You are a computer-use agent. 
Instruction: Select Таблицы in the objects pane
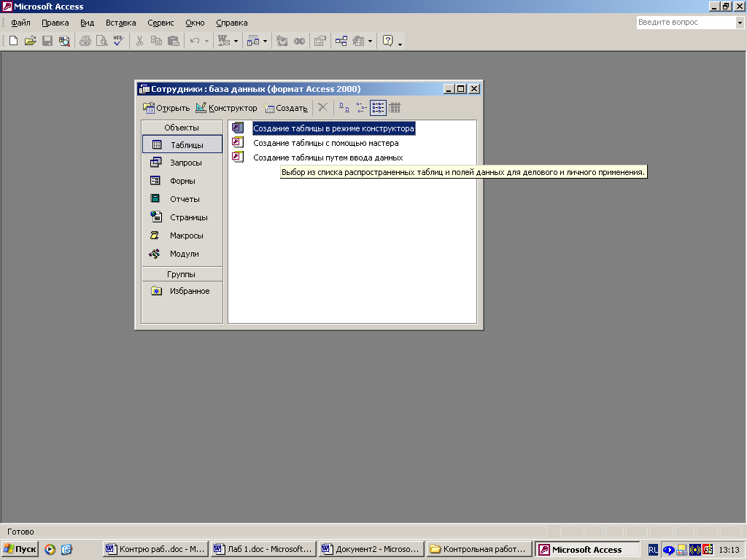click(x=182, y=144)
